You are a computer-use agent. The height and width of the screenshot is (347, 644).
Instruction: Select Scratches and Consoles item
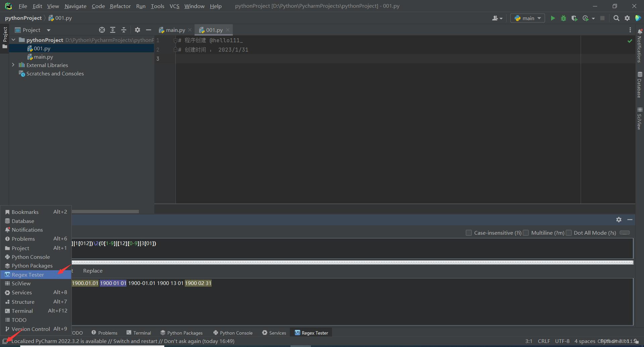point(55,73)
